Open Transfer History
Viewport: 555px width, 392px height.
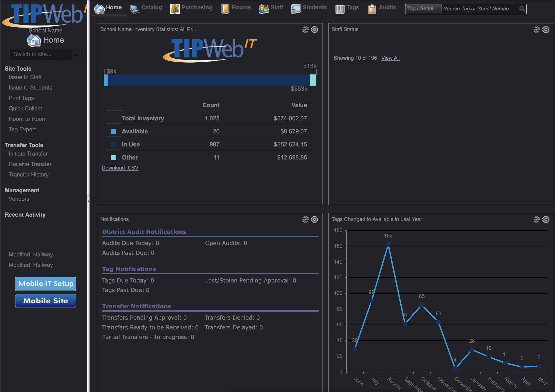click(x=29, y=174)
